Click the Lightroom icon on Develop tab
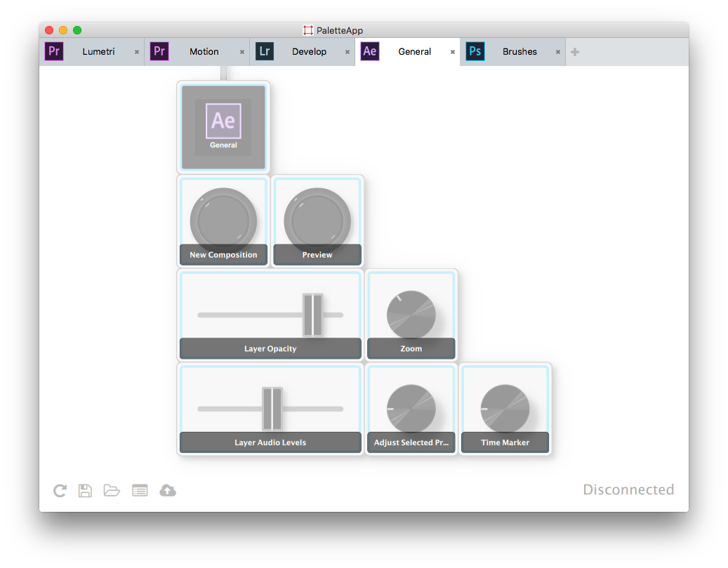 point(265,51)
